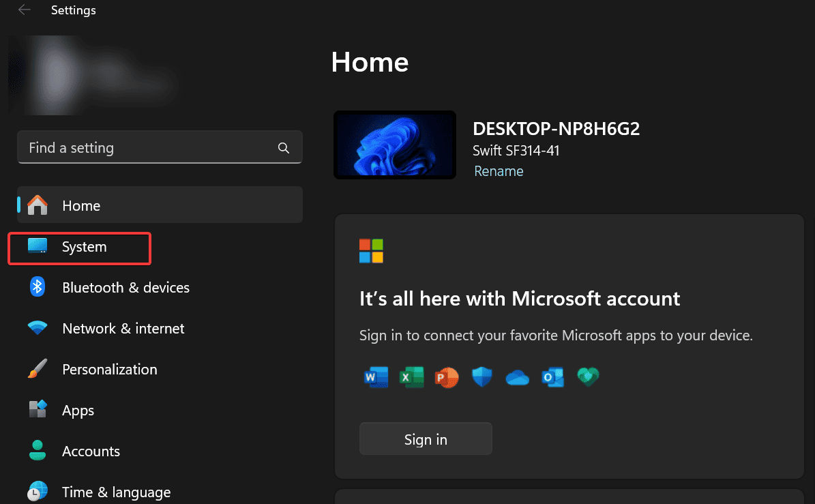Viewport: 815px width, 504px height.
Task: Click the Microsoft Defender shield icon
Action: point(482,376)
